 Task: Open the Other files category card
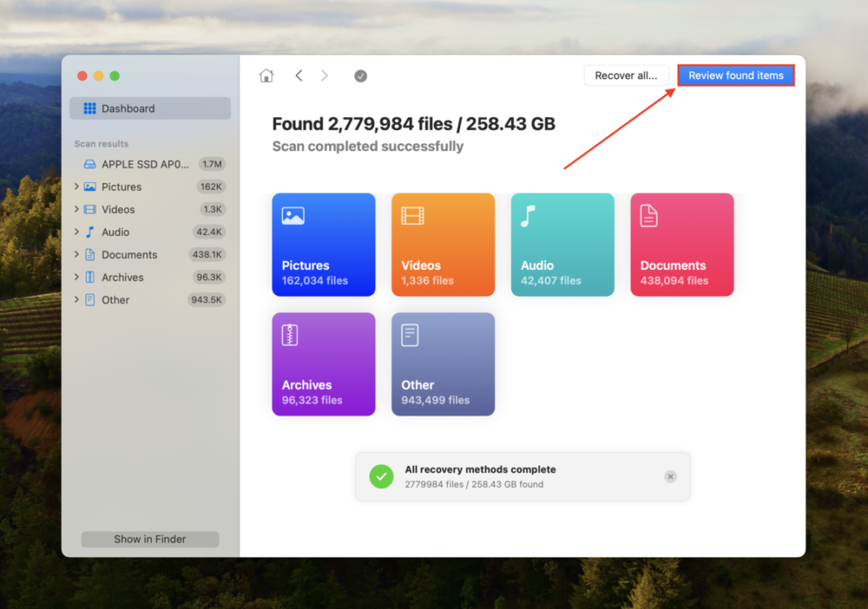(442, 363)
